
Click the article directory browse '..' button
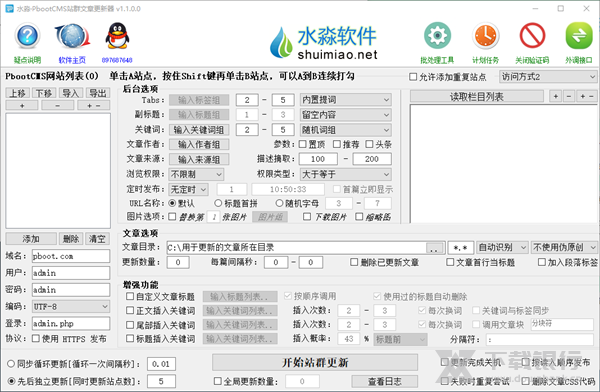pyautogui.click(x=435, y=248)
